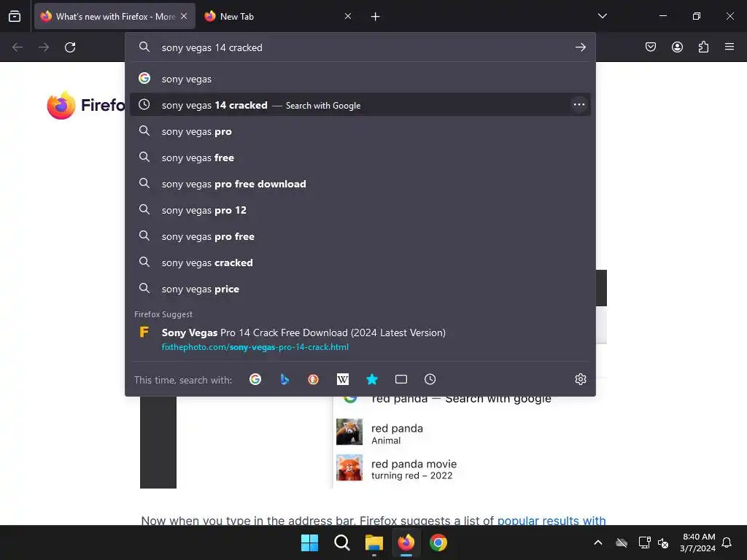The height and width of the screenshot is (560, 747).
Task: Open the Extensions puzzle icon
Action: (x=703, y=47)
